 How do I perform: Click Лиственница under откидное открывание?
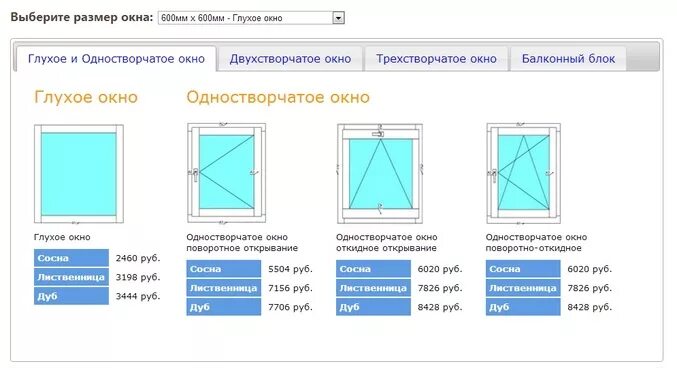[373, 288]
